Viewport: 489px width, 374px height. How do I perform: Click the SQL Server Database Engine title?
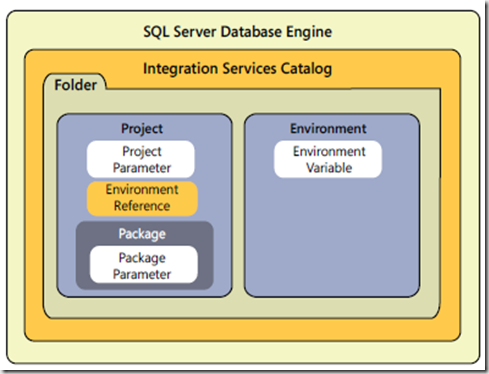[x=237, y=32]
